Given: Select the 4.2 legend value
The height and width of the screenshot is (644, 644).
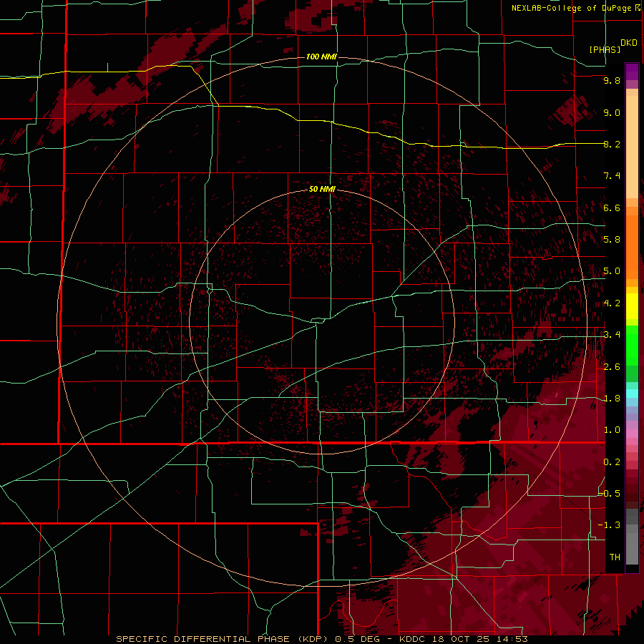Looking at the screenshot, I should [x=612, y=303].
